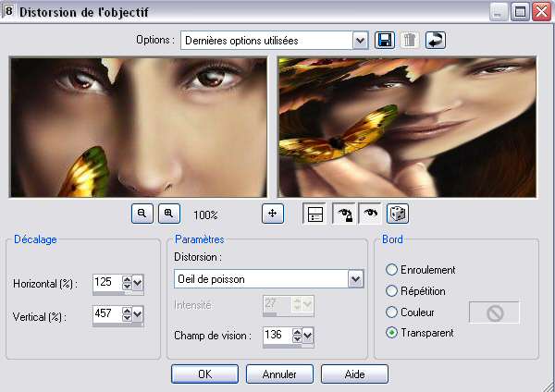Click the zoom in magnifier icon
The image size is (555, 392).
click(x=169, y=214)
